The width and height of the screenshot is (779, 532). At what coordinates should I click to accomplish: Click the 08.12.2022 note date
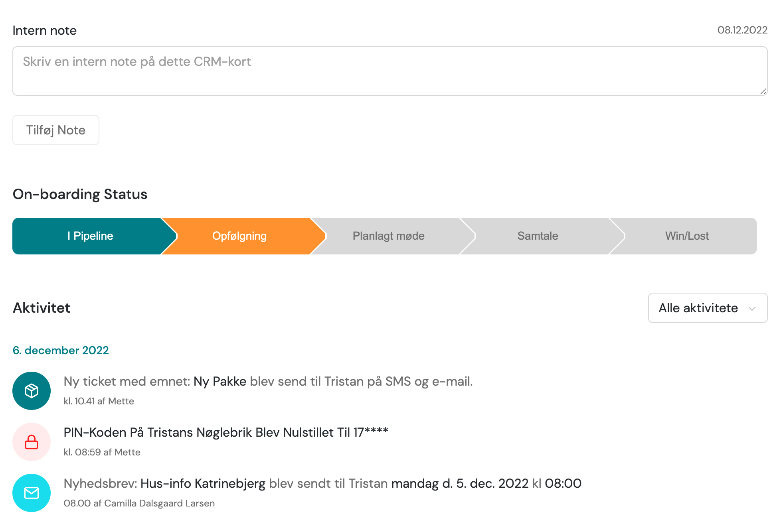742,30
